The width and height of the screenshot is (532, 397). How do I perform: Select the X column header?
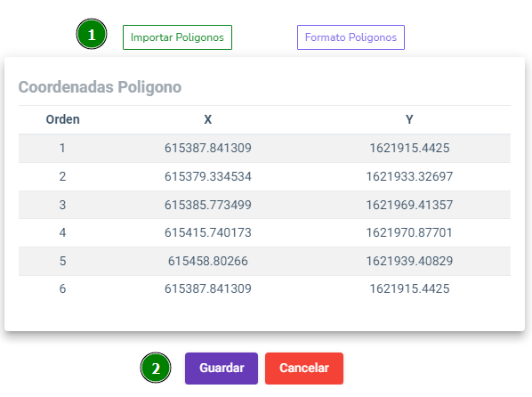click(208, 119)
